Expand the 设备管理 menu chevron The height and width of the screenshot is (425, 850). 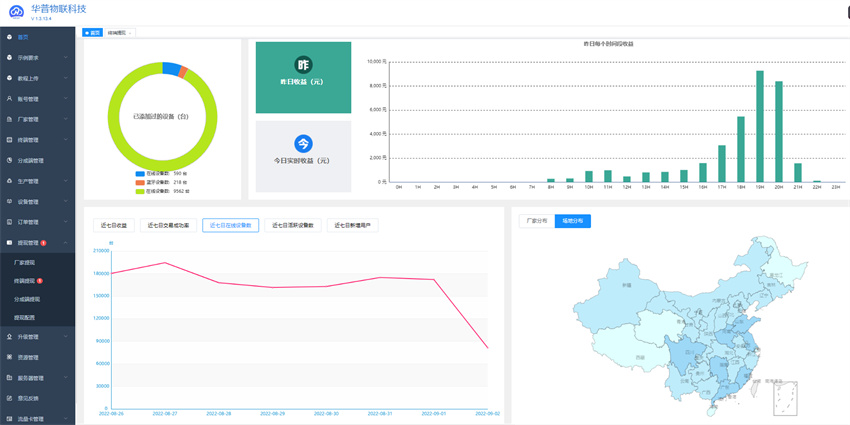point(66,202)
